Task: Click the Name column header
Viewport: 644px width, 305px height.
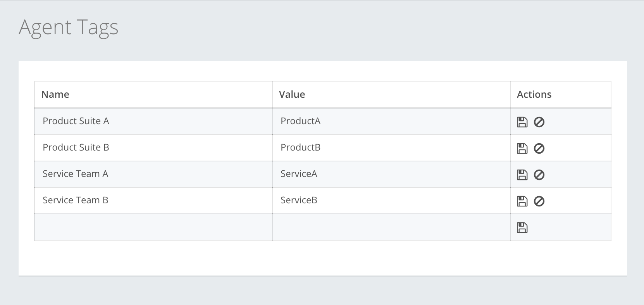Action: click(x=55, y=95)
